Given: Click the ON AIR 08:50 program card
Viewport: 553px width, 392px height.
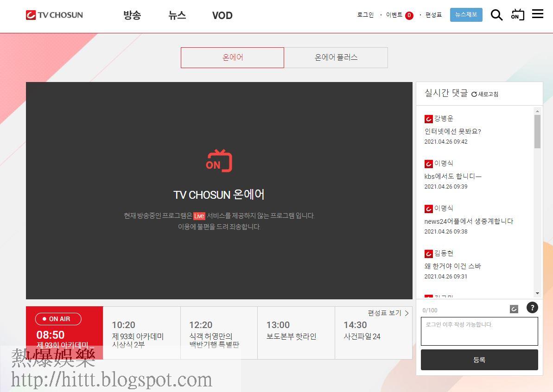Looking at the screenshot, I should pyautogui.click(x=64, y=333).
